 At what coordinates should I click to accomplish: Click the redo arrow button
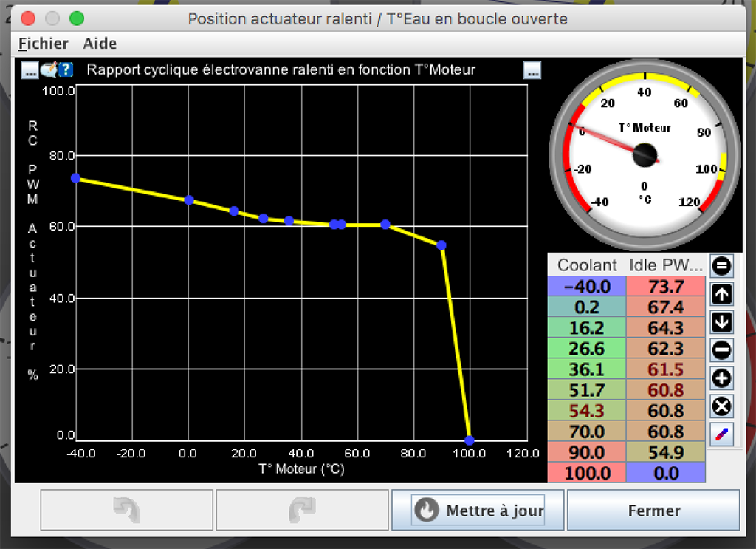tap(301, 511)
